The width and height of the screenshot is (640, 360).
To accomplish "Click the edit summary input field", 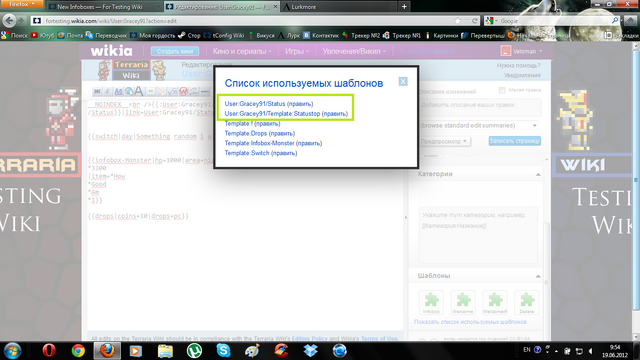I will [x=480, y=107].
